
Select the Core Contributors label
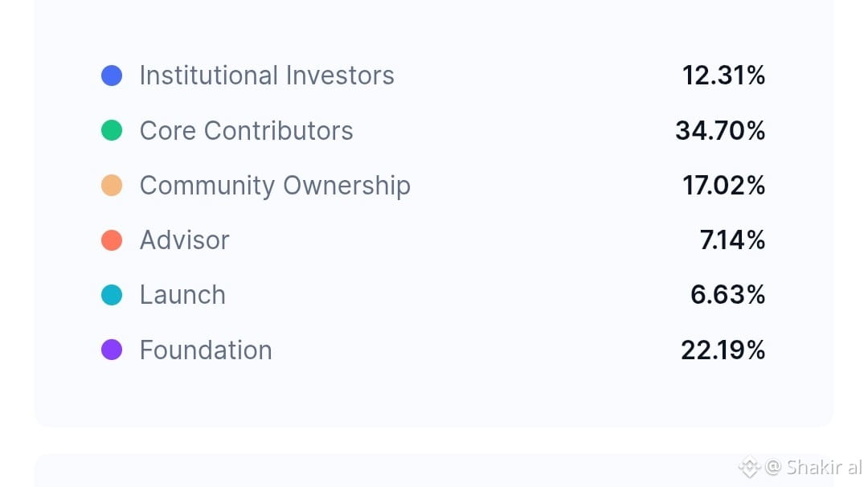coord(246,130)
